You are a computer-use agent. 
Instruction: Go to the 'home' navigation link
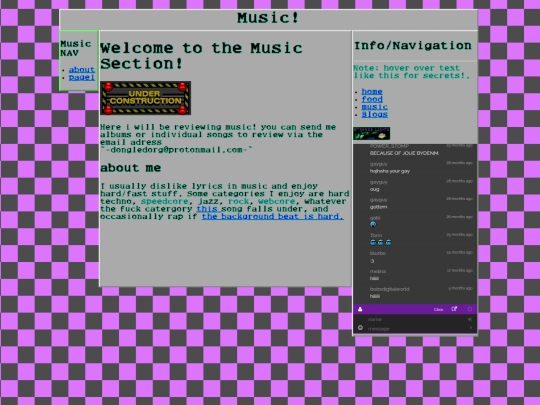(x=372, y=91)
